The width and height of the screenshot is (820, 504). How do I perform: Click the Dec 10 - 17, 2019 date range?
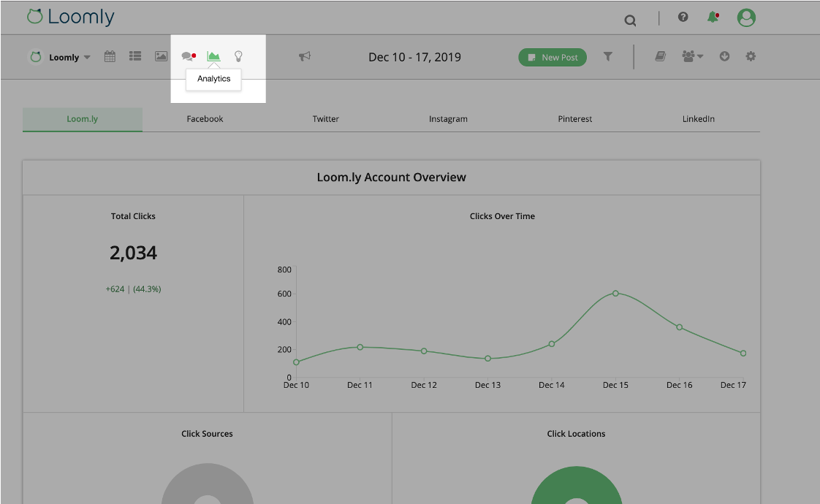[x=414, y=57]
